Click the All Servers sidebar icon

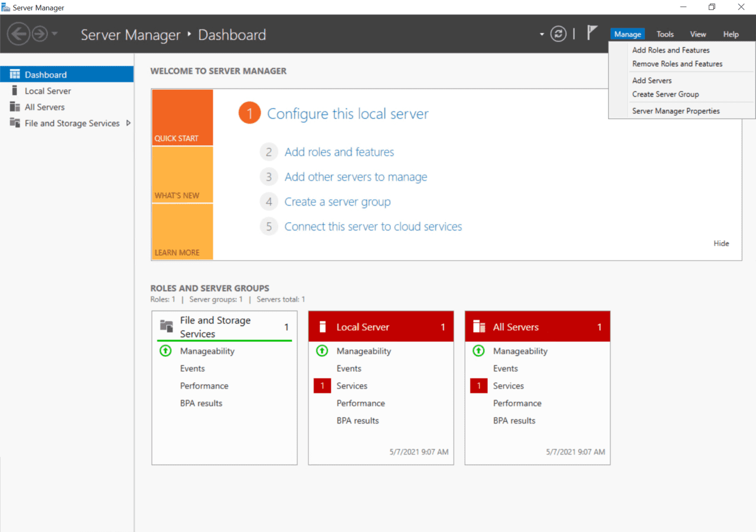pos(15,107)
